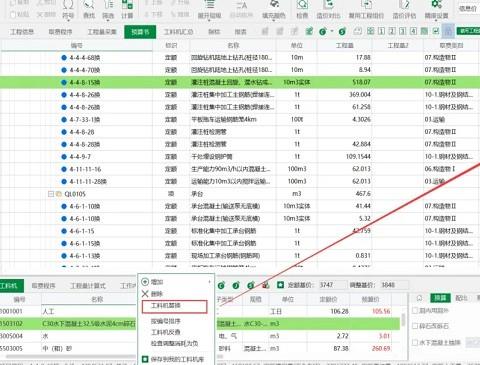480x365 pixels.
Task: Open the 符号 symbol tool
Action: 68,9
